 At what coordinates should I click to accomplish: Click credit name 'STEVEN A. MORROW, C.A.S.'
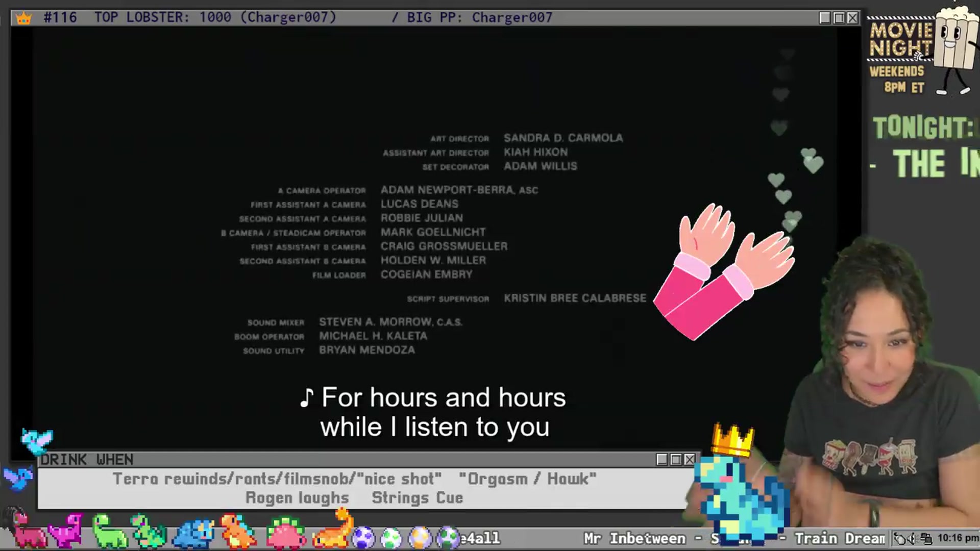click(x=390, y=322)
